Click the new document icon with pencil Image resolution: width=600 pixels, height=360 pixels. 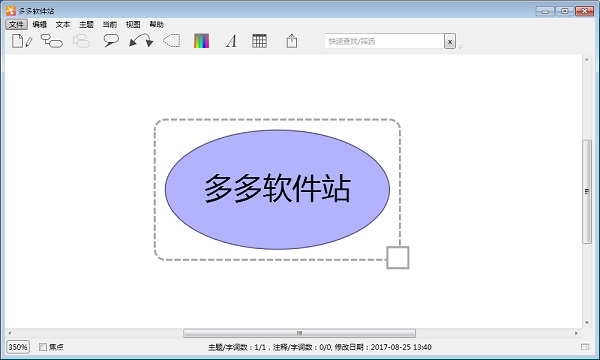coord(22,41)
